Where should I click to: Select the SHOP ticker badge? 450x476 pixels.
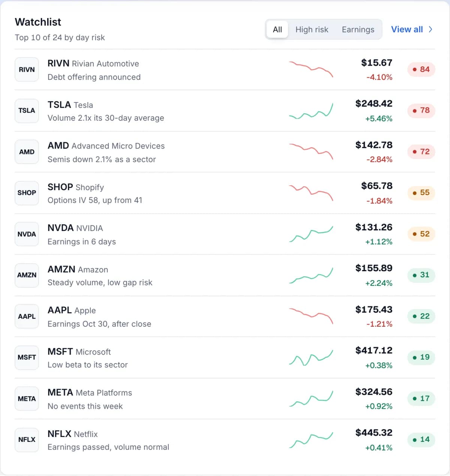click(x=27, y=193)
